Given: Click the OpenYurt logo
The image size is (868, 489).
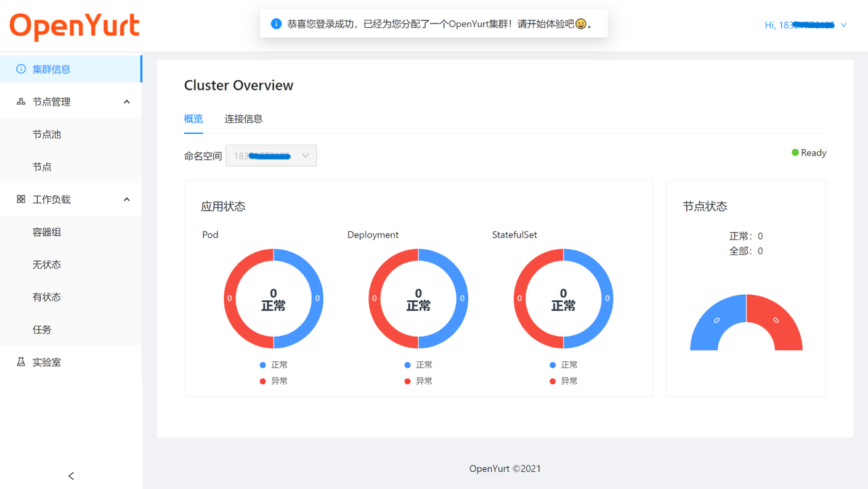Looking at the screenshot, I should point(75,27).
